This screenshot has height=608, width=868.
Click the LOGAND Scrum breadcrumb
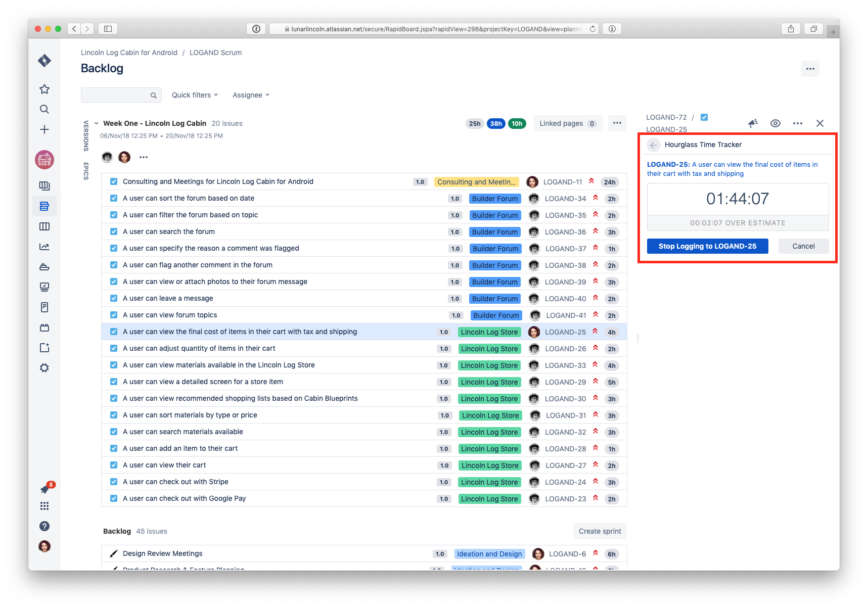click(215, 53)
